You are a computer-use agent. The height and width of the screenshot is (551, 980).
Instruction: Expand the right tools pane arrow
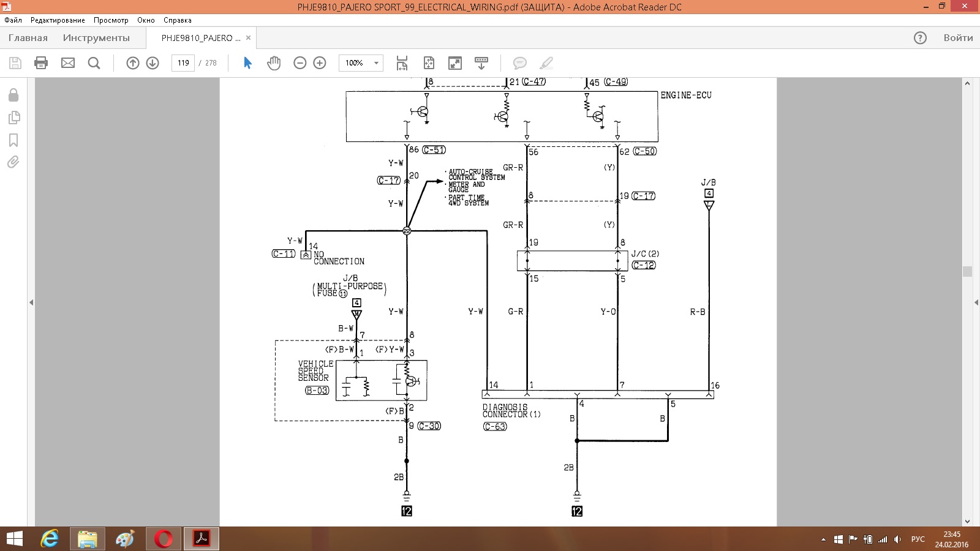976,302
